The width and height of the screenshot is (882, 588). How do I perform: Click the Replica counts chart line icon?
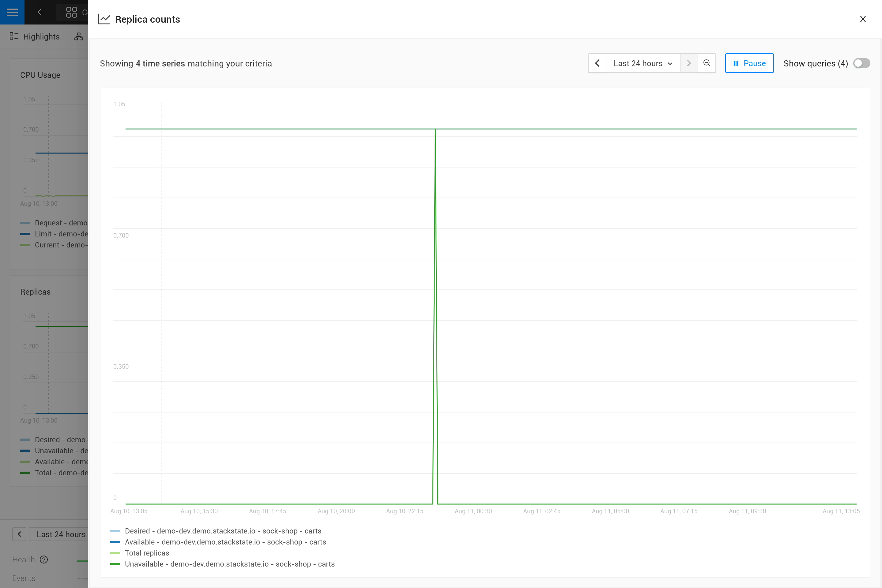point(104,19)
